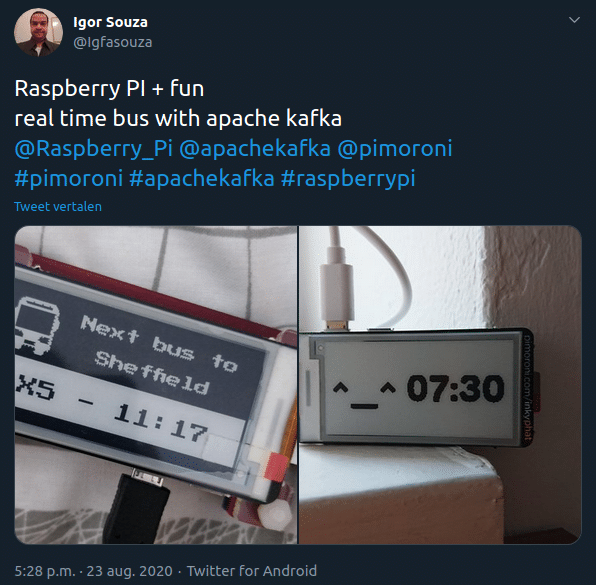Translate the tweet via Tweet vertalen

click(58, 207)
